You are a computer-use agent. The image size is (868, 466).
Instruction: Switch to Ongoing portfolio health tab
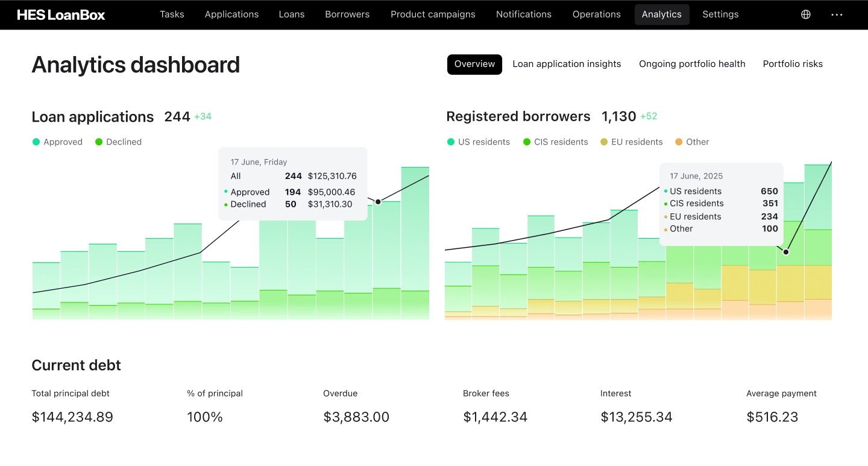[x=692, y=64]
